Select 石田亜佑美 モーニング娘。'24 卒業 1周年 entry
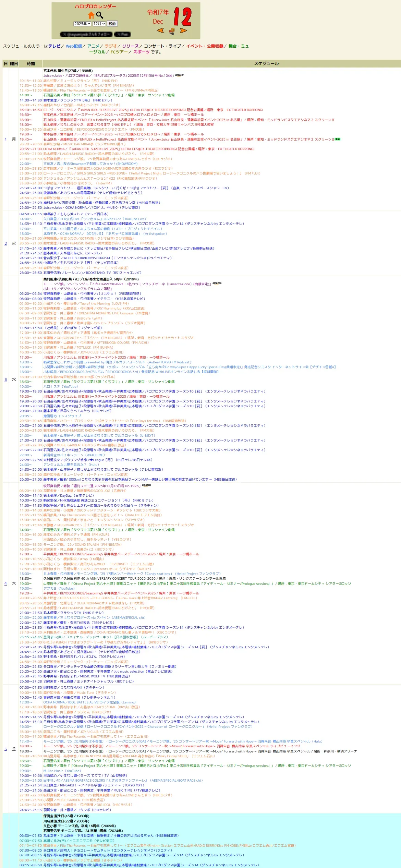 click(x=83, y=831)
